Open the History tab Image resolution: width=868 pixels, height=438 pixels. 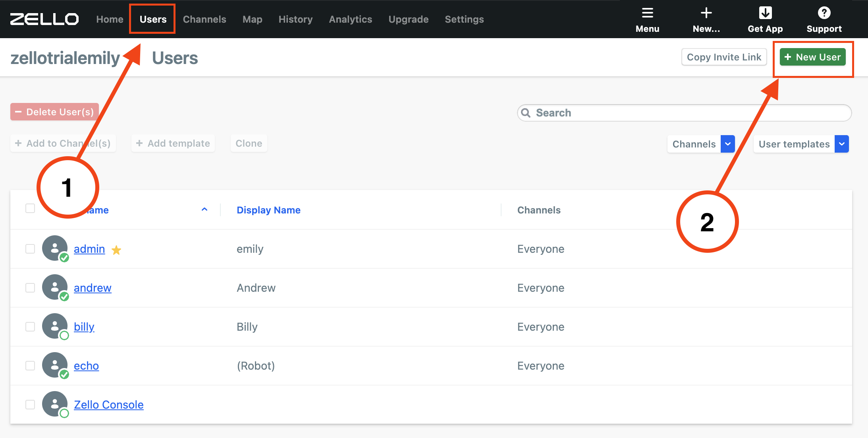tap(295, 19)
